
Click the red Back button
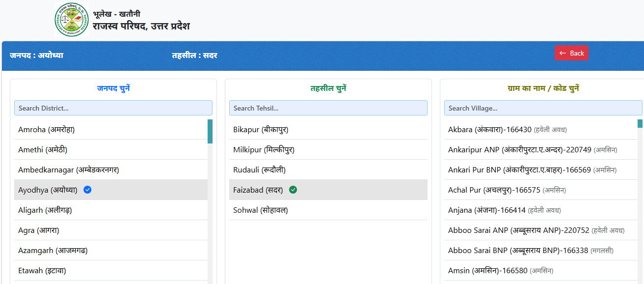click(571, 53)
